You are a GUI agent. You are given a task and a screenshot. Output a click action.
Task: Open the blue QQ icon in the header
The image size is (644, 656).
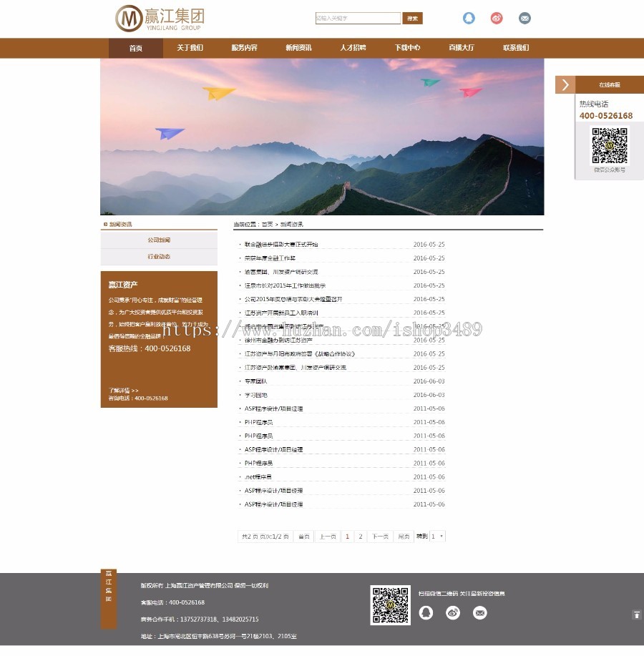coord(469,18)
